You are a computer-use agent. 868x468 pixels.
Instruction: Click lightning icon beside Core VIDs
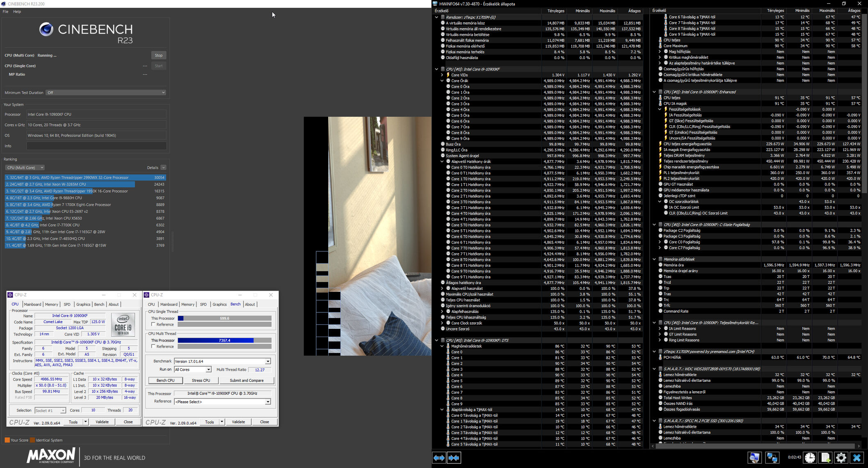coord(448,75)
